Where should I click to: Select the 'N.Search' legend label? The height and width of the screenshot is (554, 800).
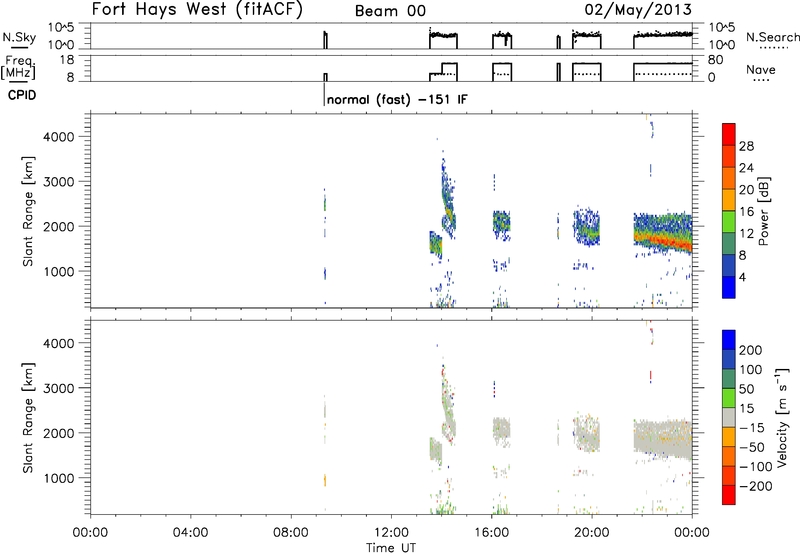(772, 37)
